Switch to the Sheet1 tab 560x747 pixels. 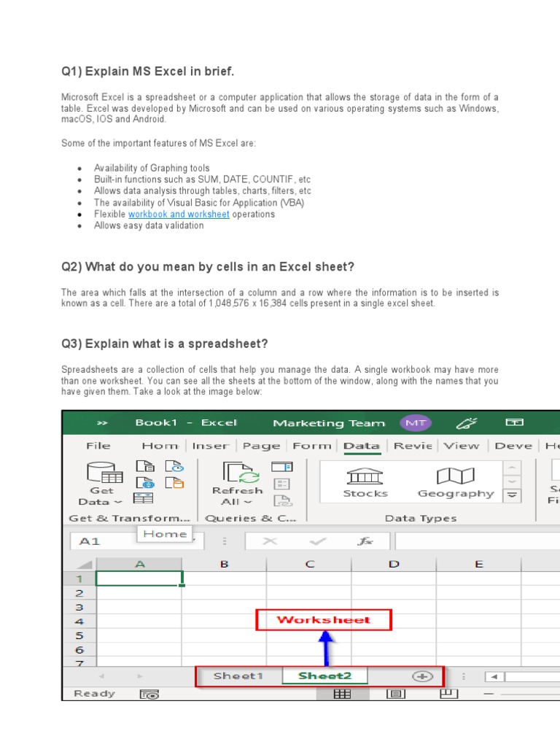[x=238, y=676]
